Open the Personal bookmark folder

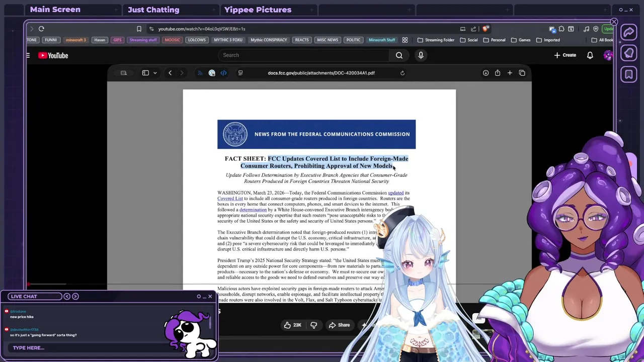(x=494, y=40)
